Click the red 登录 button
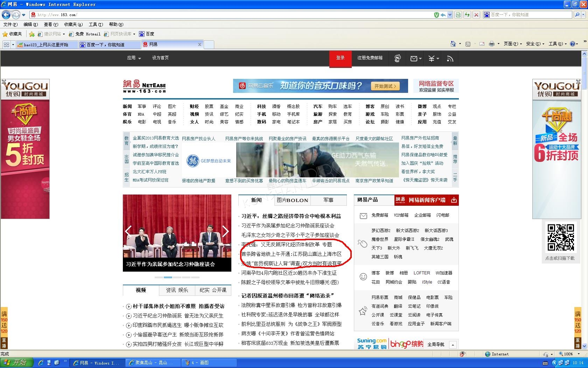Screen dimensions: 588x368 [x=340, y=58]
